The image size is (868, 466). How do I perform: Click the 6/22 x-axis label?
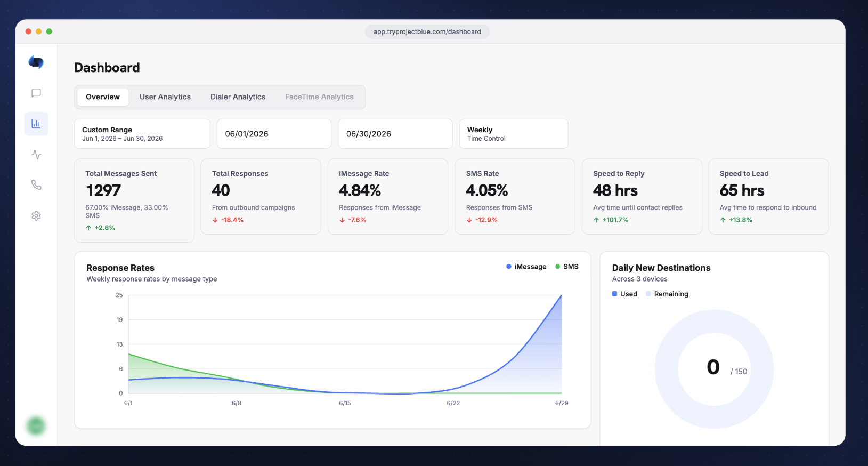coord(453,403)
